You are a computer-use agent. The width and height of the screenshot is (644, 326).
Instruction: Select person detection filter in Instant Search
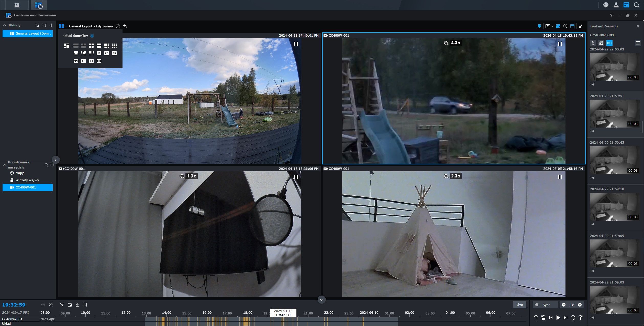coord(593,43)
